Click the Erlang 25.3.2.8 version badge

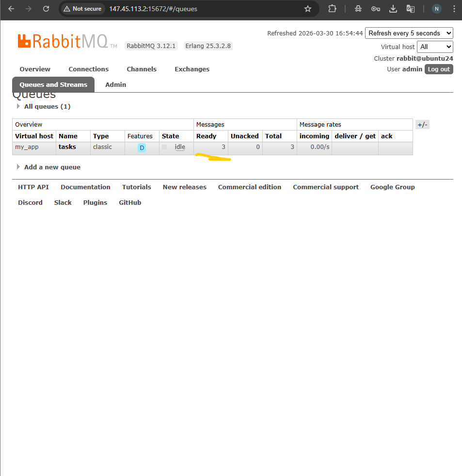click(x=208, y=46)
